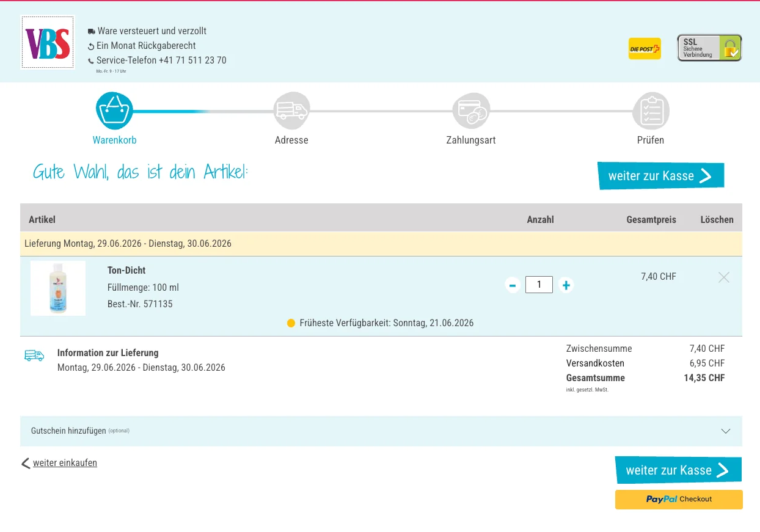Viewport: 760px width, 532px height.
Task: Click the back chevron before 'weiter einkaufen'
Action: (x=26, y=464)
